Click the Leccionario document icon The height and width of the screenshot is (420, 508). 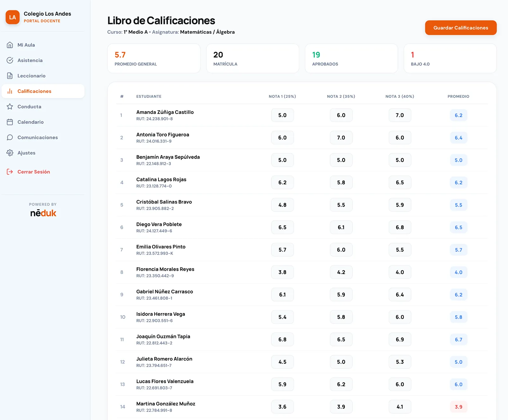pos(10,76)
